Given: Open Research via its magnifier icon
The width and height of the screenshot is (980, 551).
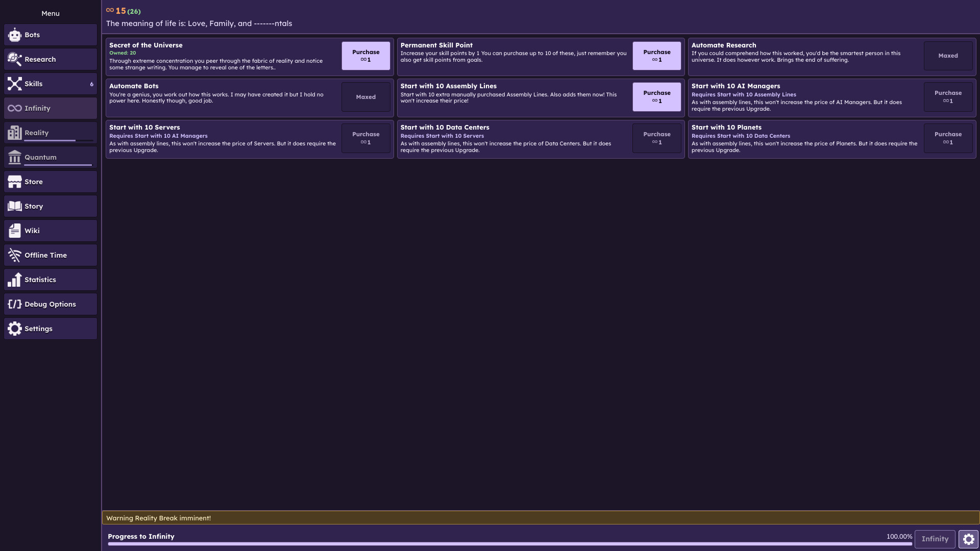Looking at the screenshot, I should point(15,59).
